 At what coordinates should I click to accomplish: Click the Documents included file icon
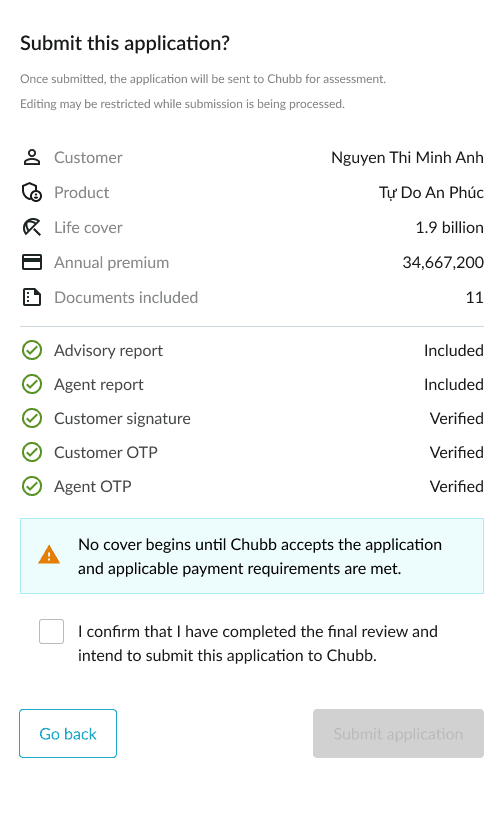coord(32,297)
